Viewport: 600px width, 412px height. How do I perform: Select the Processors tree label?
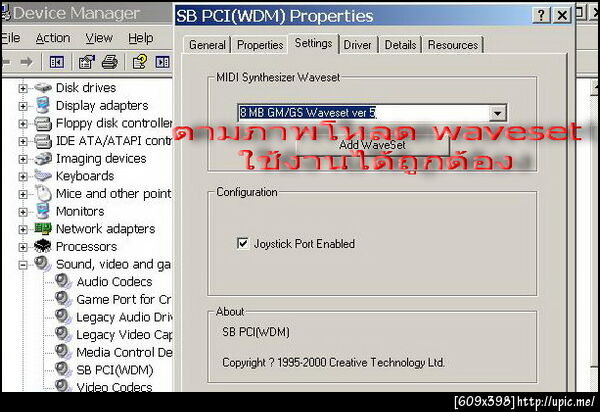[86, 246]
